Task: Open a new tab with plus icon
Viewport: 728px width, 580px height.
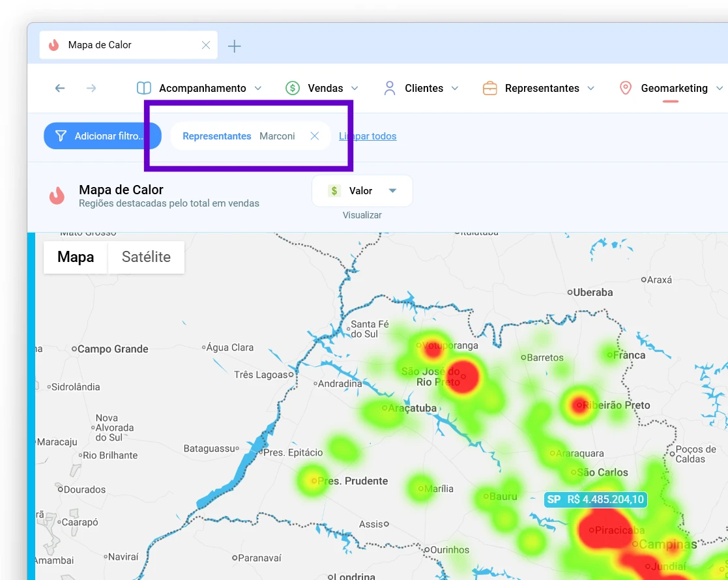Action: point(235,46)
